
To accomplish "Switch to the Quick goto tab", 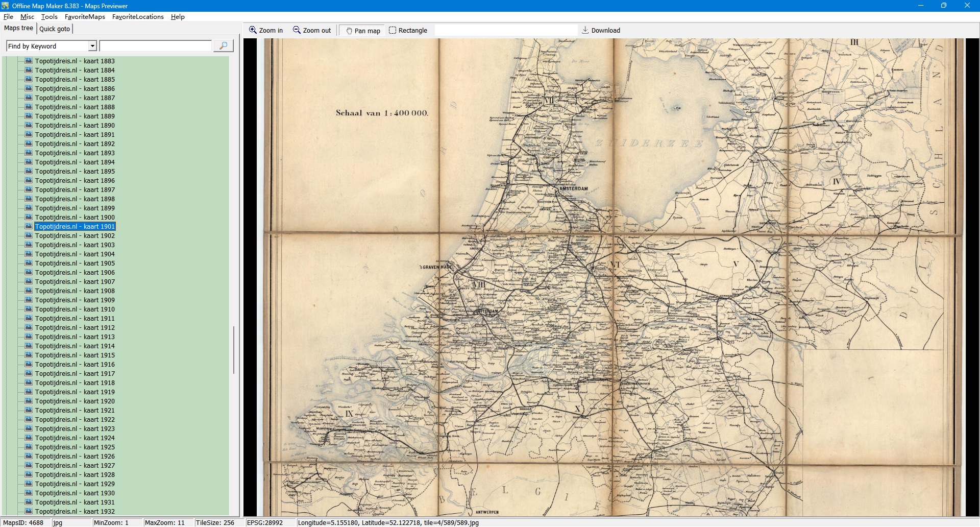I will pos(55,29).
